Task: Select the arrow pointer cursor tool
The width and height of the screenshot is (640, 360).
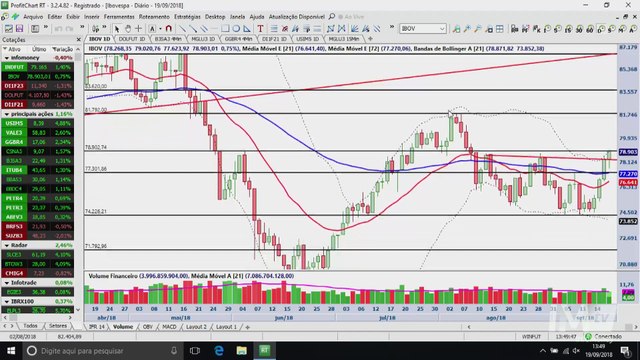Action: pyautogui.click(x=117, y=29)
